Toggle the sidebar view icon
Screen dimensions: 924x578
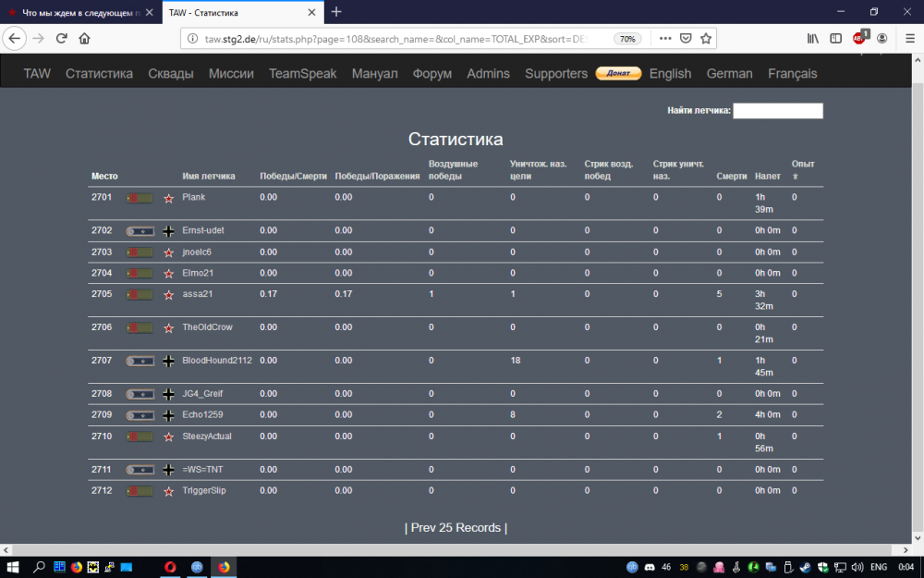pyautogui.click(x=835, y=38)
